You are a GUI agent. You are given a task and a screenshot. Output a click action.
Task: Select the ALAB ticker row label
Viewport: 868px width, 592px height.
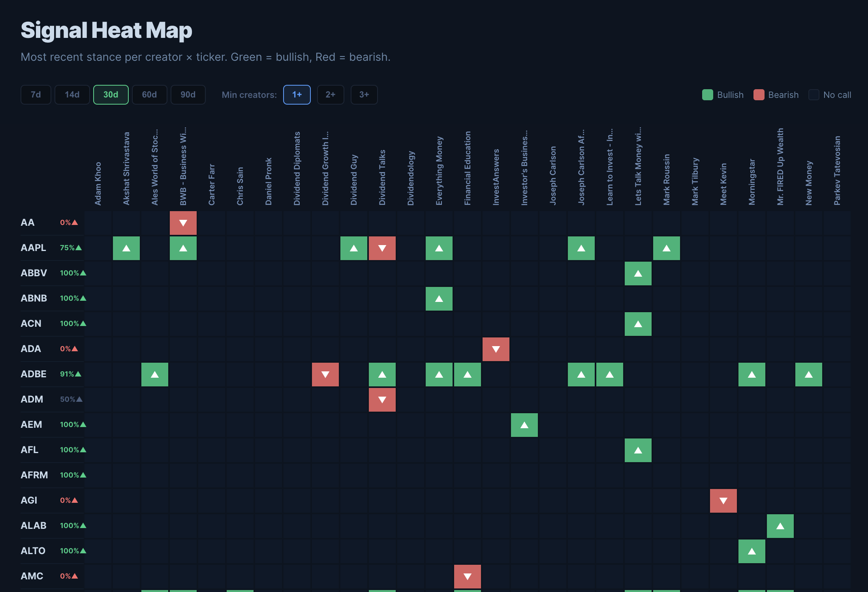point(34,526)
